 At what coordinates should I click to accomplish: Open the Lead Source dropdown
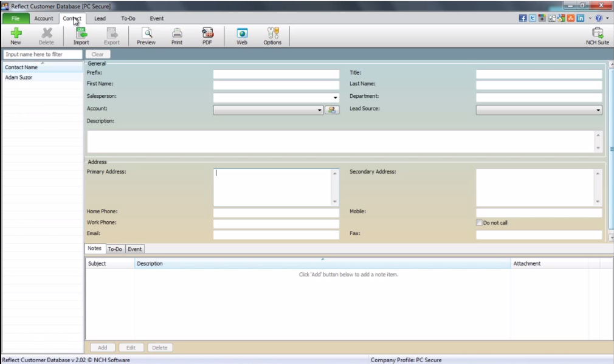tap(539, 110)
